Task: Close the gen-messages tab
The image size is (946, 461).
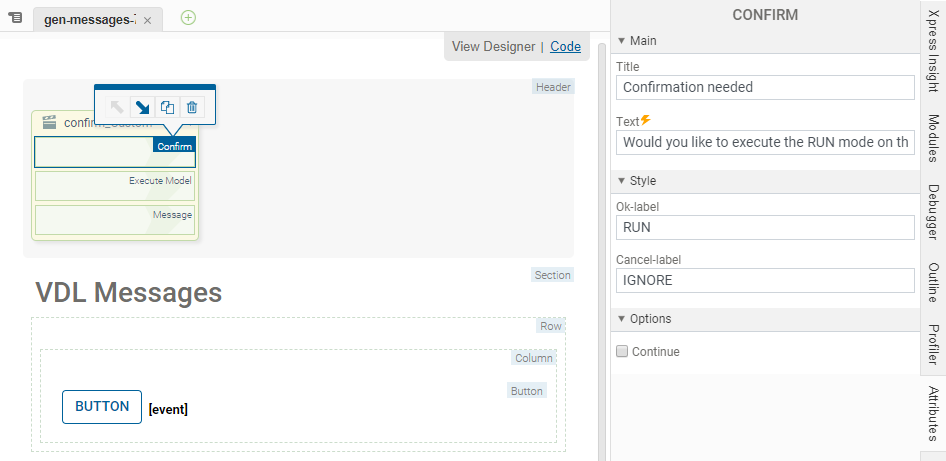Action: (x=148, y=20)
